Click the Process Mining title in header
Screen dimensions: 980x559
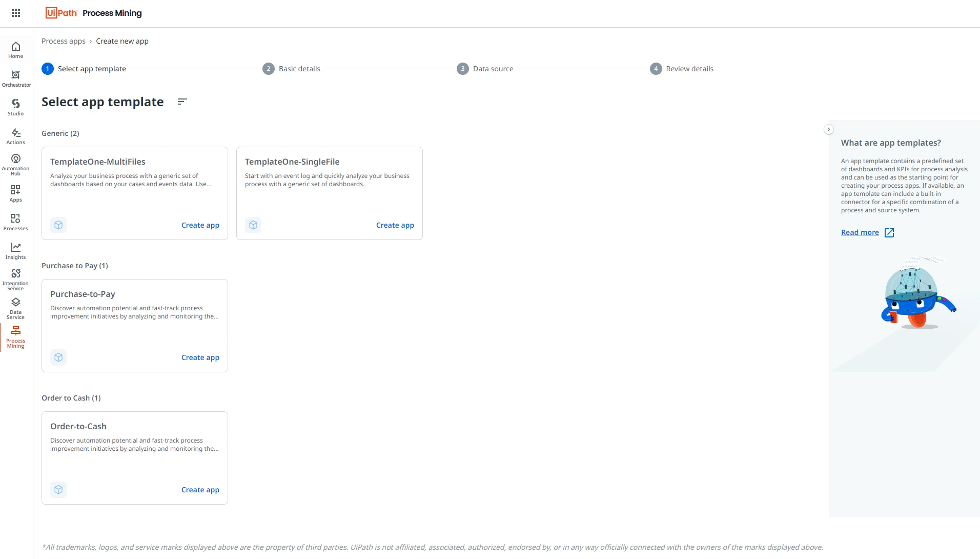tap(112, 13)
